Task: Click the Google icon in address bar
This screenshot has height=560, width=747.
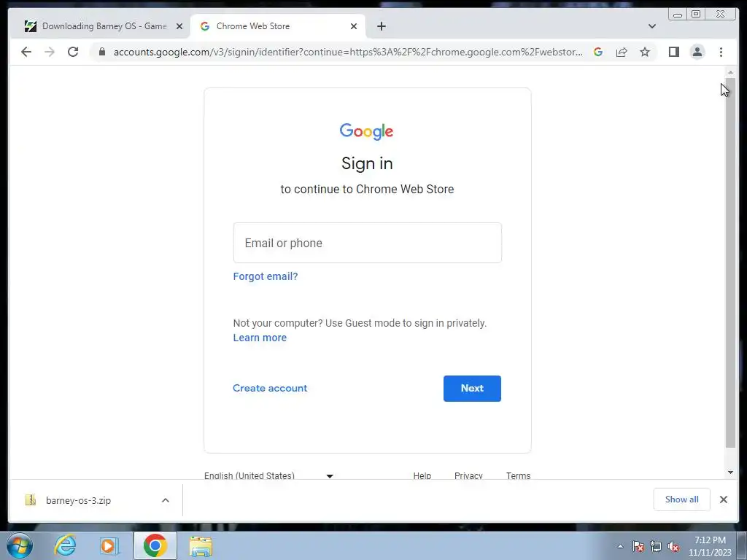Action: (598, 52)
